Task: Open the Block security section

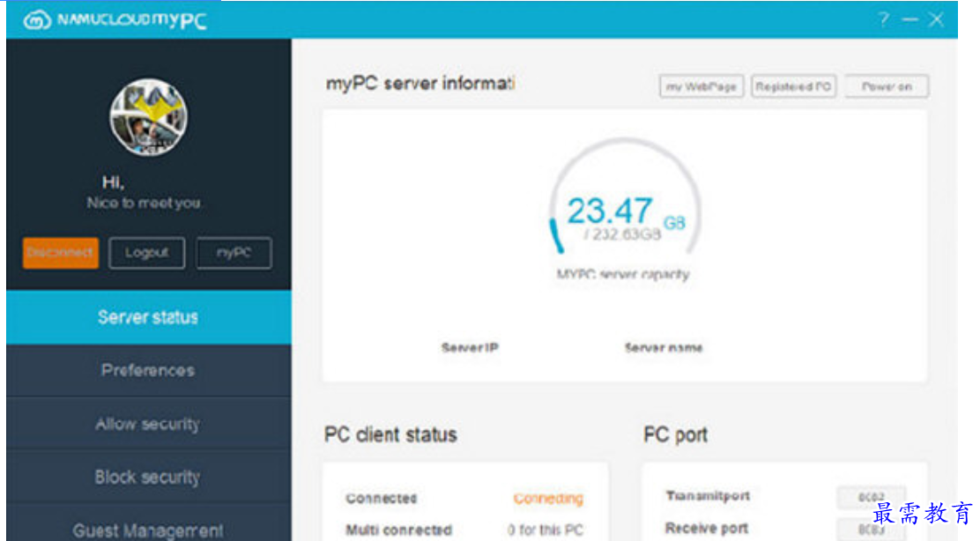Action: pyautogui.click(x=149, y=478)
